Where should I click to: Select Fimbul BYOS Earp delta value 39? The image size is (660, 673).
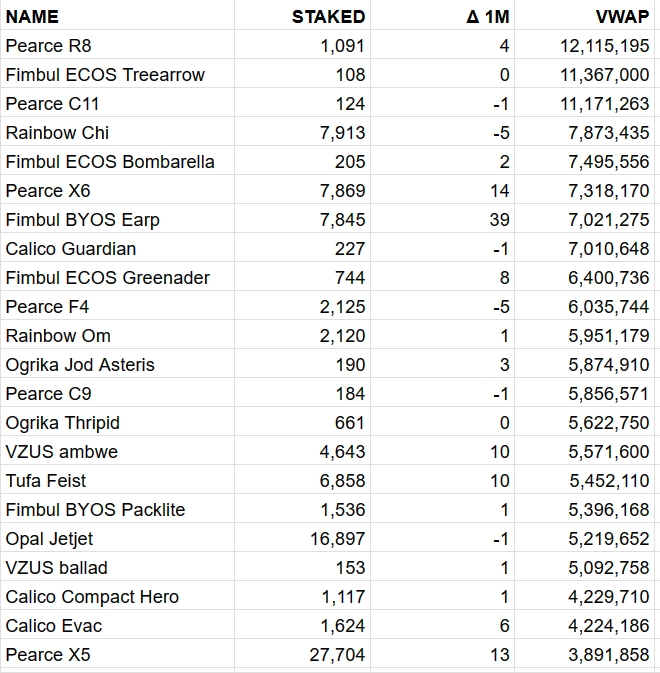coord(500,220)
